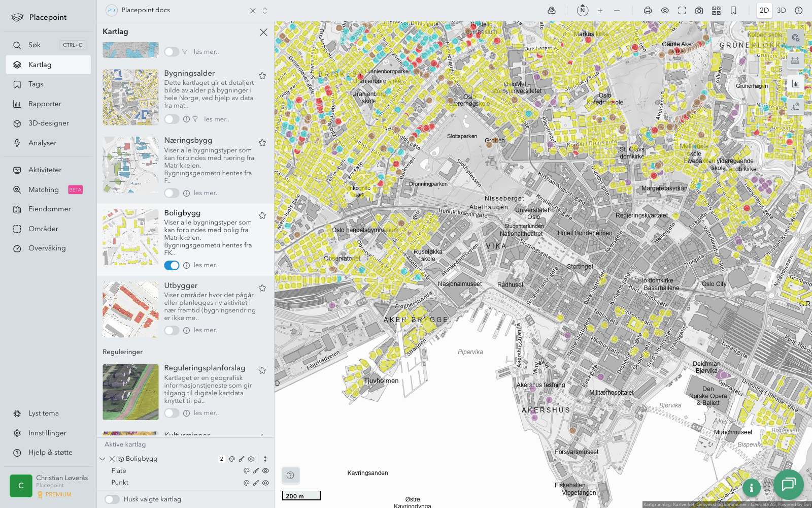812x508 pixels.
Task: Reset map orientation with north compass
Action: 583,11
